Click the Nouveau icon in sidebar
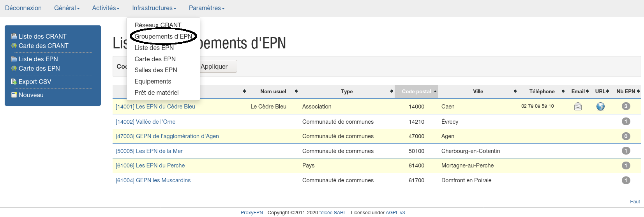The image size is (644, 217). coord(14,95)
